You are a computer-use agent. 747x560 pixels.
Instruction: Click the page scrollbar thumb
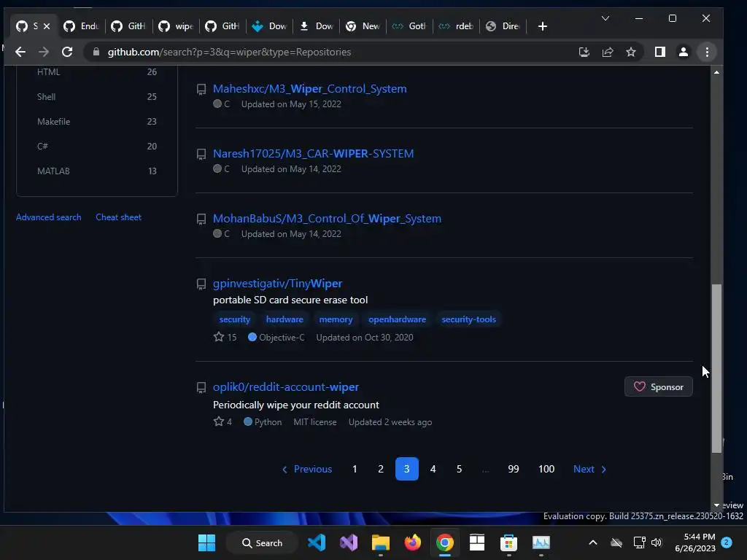(716, 368)
